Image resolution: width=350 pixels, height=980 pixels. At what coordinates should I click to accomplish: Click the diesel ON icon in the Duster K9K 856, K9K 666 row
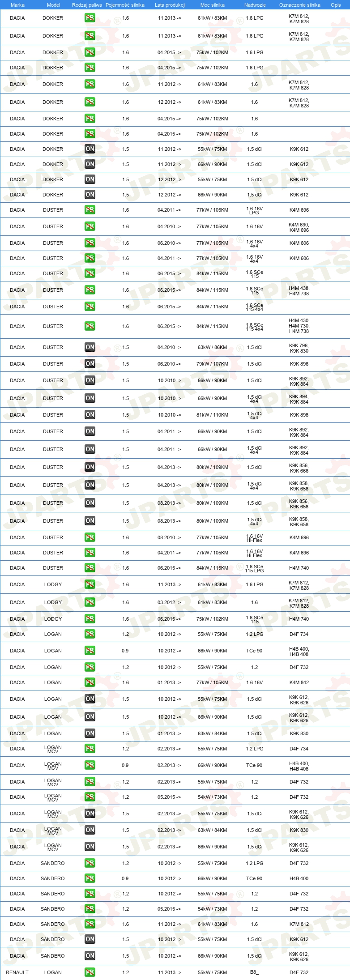90,467
